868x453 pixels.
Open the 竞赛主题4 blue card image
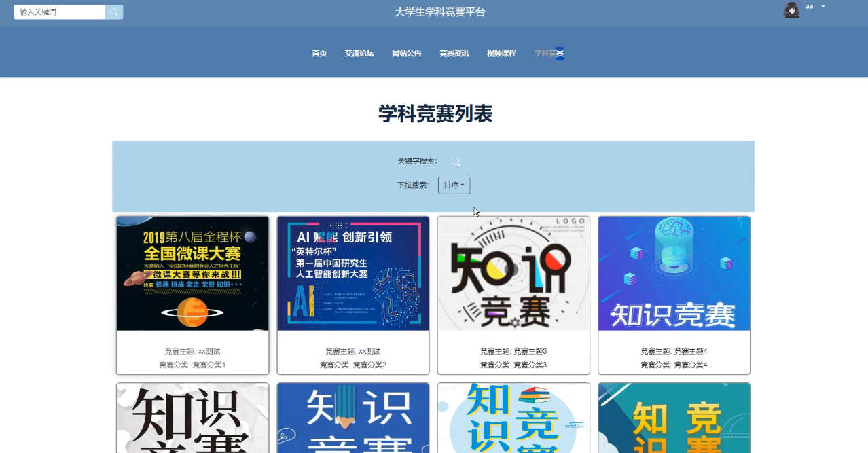pos(674,274)
